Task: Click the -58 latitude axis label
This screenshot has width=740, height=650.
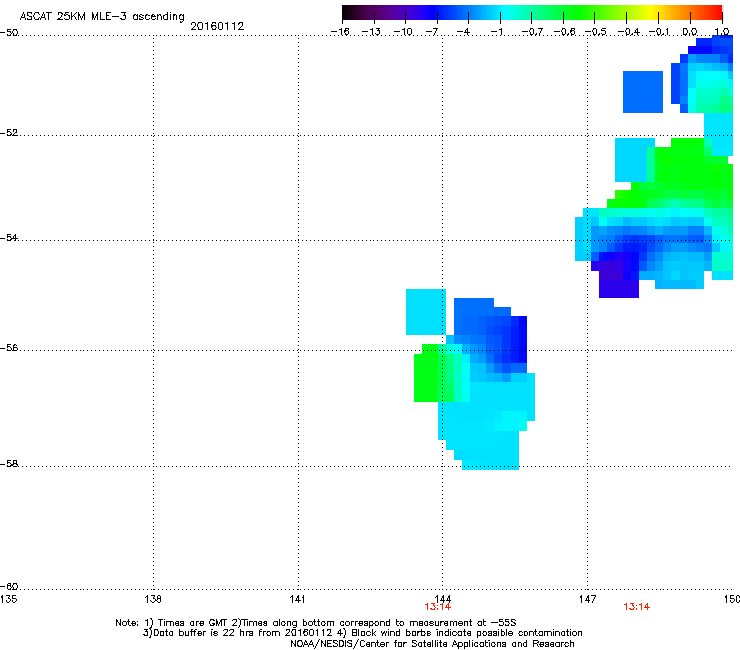Action: click(9, 464)
